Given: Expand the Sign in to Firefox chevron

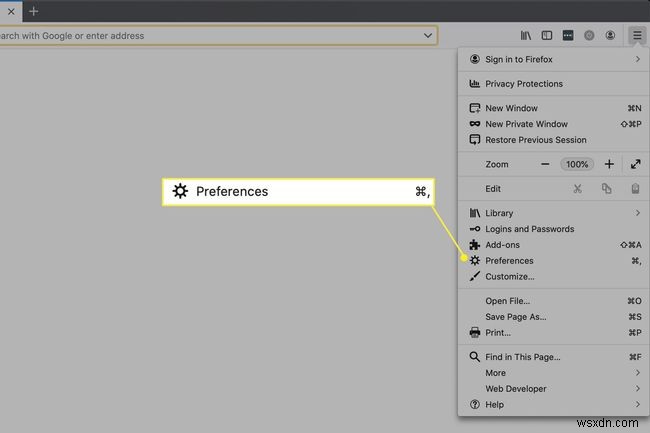Looking at the screenshot, I should pyautogui.click(x=638, y=59).
